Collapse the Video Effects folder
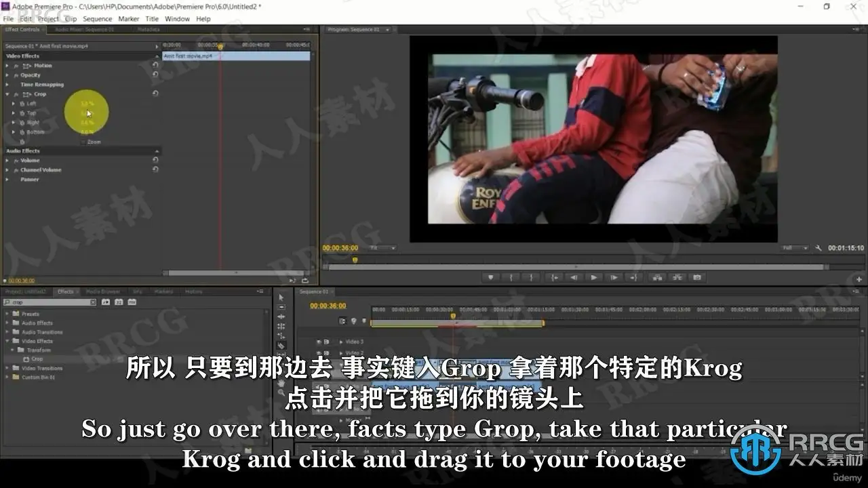The image size is (868, 488). point(7,341)
